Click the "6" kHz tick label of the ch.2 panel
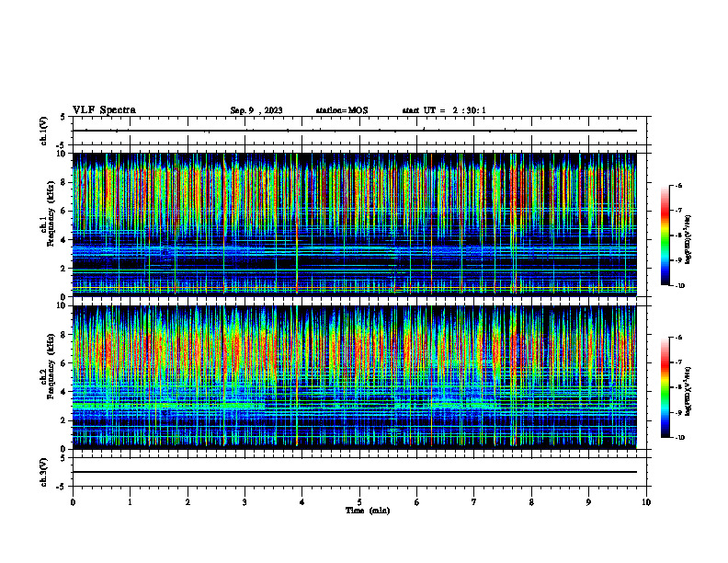Viewport: 728px width, 563px height. [64, 363]
